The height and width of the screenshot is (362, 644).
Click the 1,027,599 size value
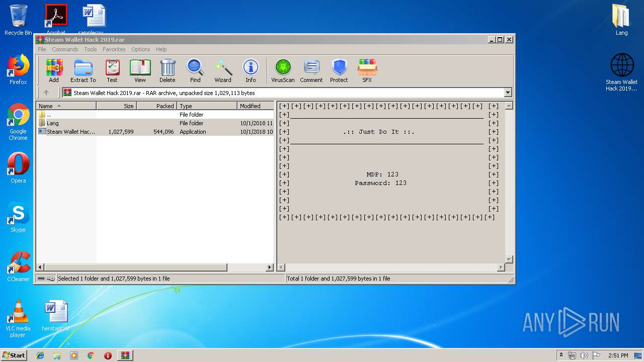(121, 132)
